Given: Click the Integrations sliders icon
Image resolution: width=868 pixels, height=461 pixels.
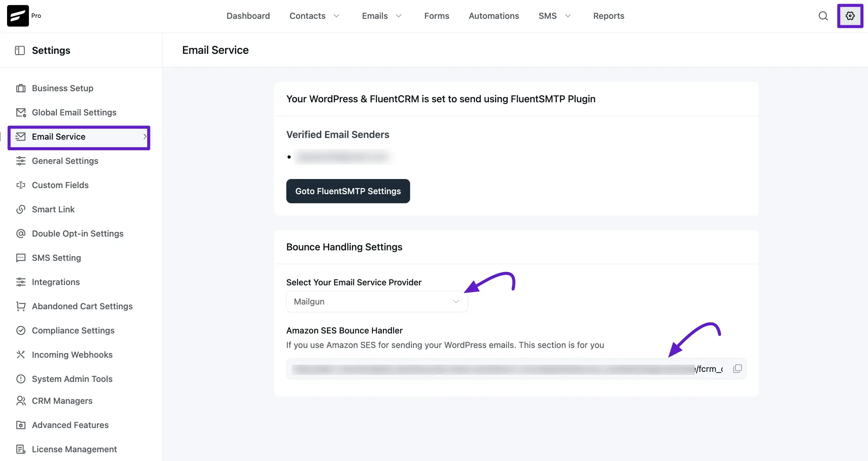Looking at the screenshot, I should (21, 282).
